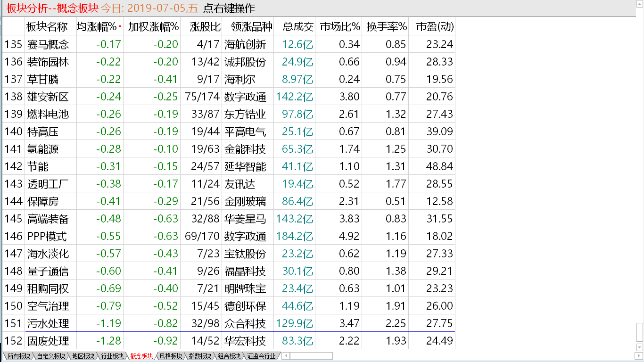Select the 空气治理 sector name
The height and width of the screenshot is (362, 644).
click(x=48, y=306)
